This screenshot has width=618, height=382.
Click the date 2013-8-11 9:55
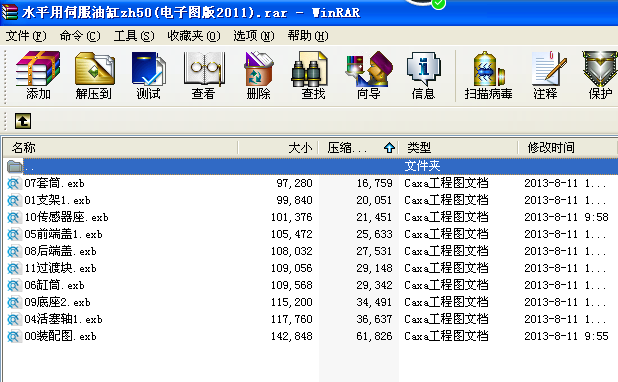[566, 336]
